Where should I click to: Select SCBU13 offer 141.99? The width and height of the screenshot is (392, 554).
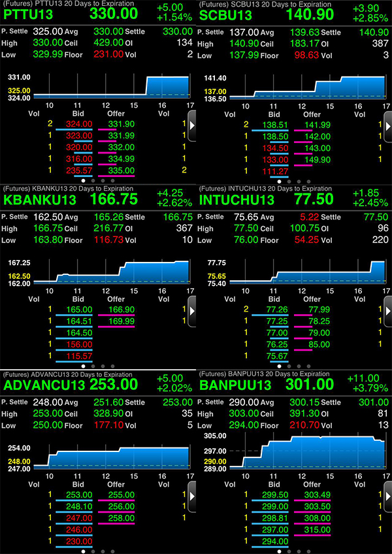tap(317, 125)
